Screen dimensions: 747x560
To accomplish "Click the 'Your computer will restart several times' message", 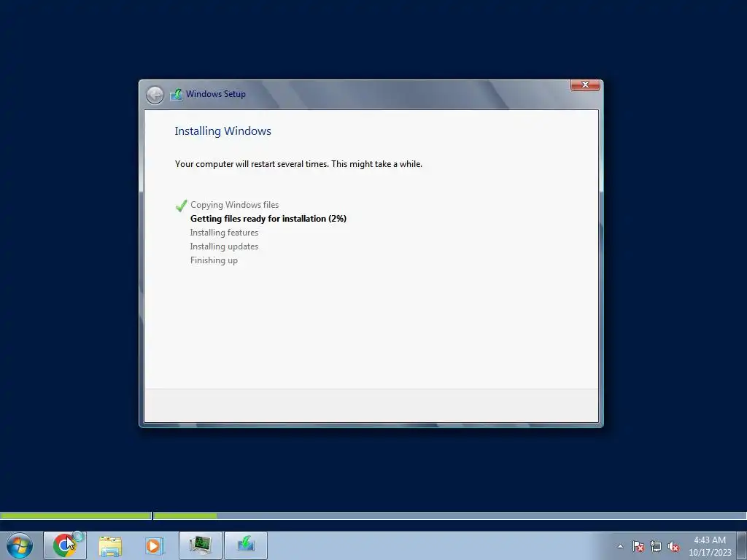I will tap(298, 164).
